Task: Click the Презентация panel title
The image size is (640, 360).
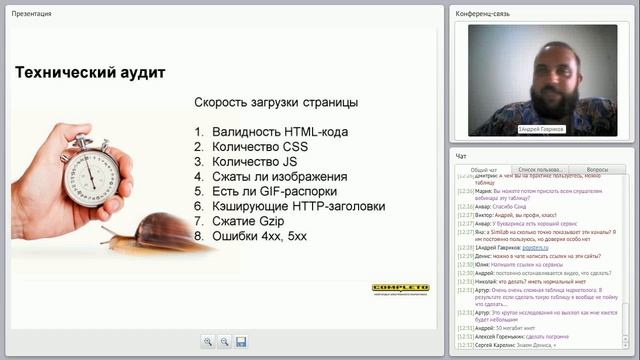Action: pyautogui.click(x=31, y=13)
